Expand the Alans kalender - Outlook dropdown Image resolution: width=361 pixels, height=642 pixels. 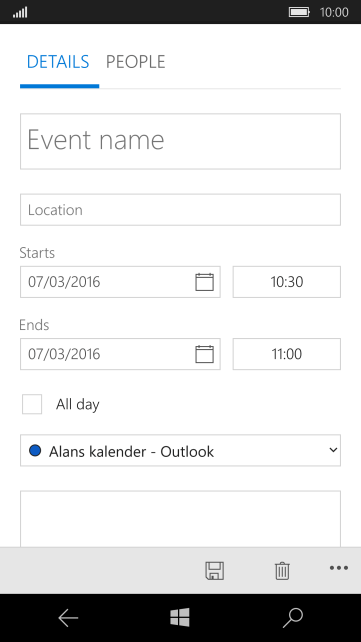[180, 450]
